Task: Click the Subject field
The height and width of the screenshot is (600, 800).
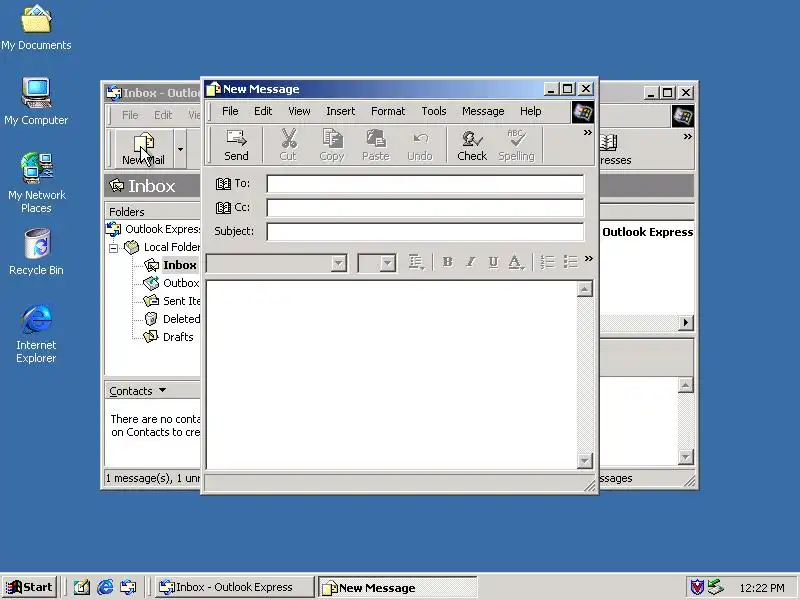Action: coord(425,232)
